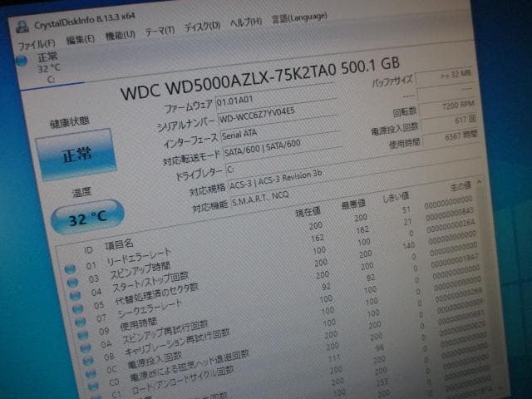
Task: Click the WDC WD5000AZLX-75K2TA0 500.1 GB title
Action: (x=260, y=77)
